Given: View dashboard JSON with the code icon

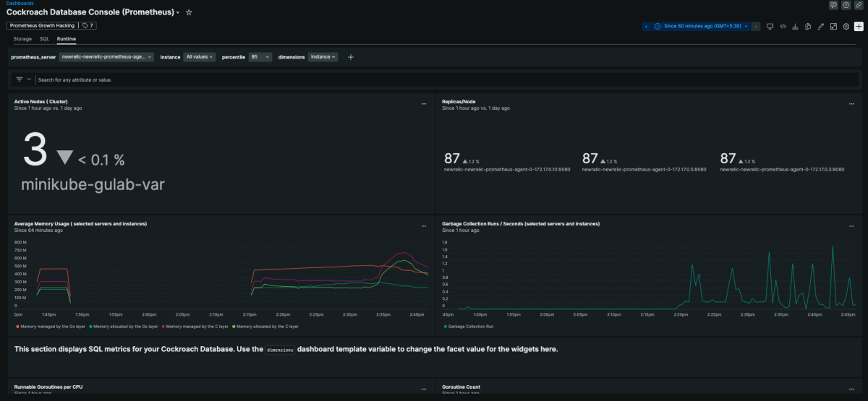Looking at the screenshot, I should (x=783, y=26).
